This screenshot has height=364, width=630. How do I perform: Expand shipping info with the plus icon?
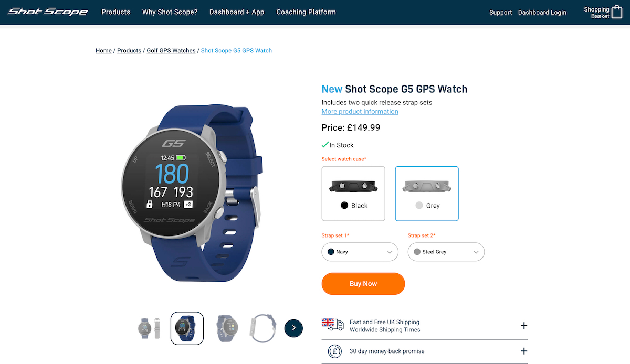click(x=523, y=326)
